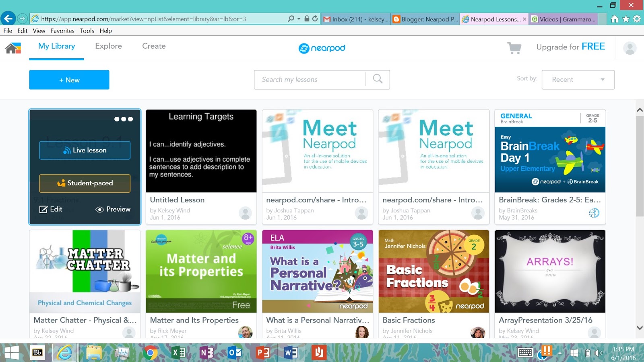Click browser forward arrow button

coord(23,19)
